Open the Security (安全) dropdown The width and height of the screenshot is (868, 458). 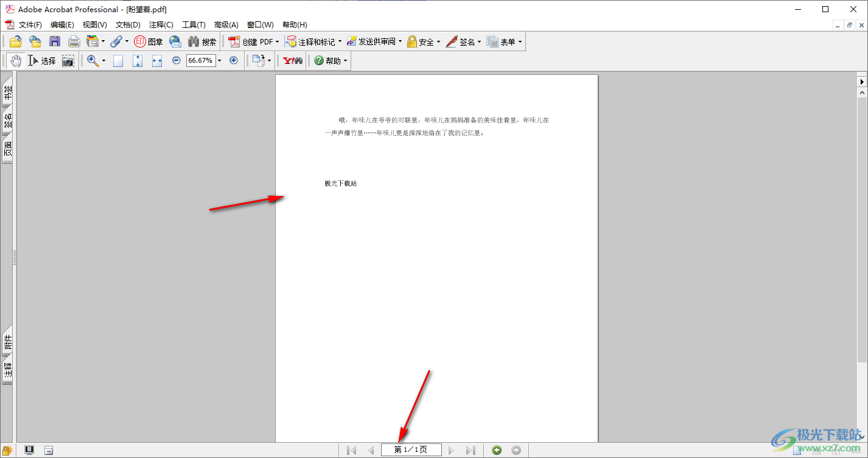tap(424, 41)
